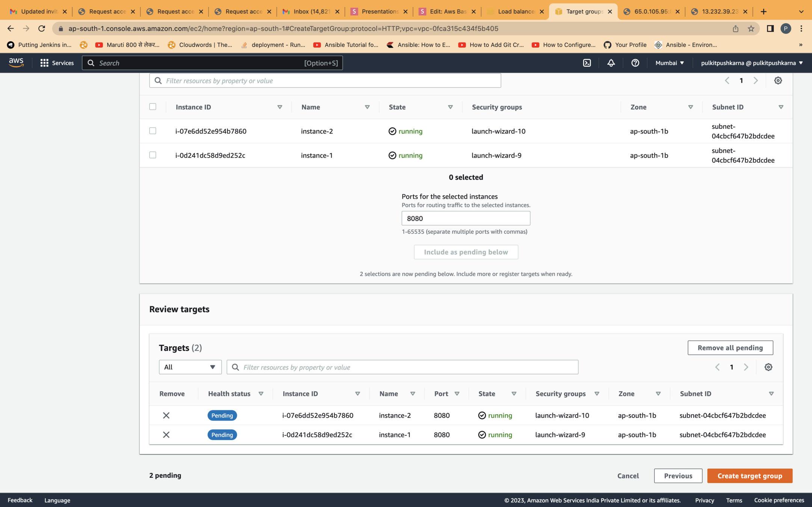Click the help question mark icon
This screenshot has width=812, height=507.
(635, 63)
